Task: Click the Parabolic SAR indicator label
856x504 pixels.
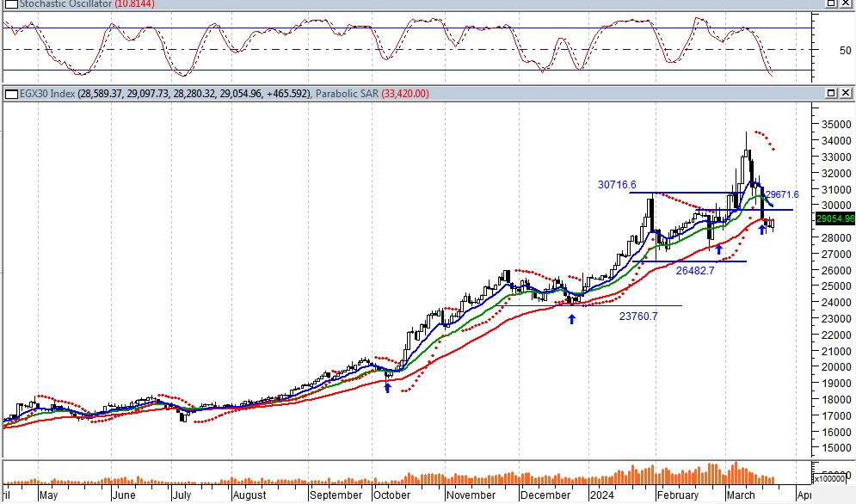Action: coord(348,94)
